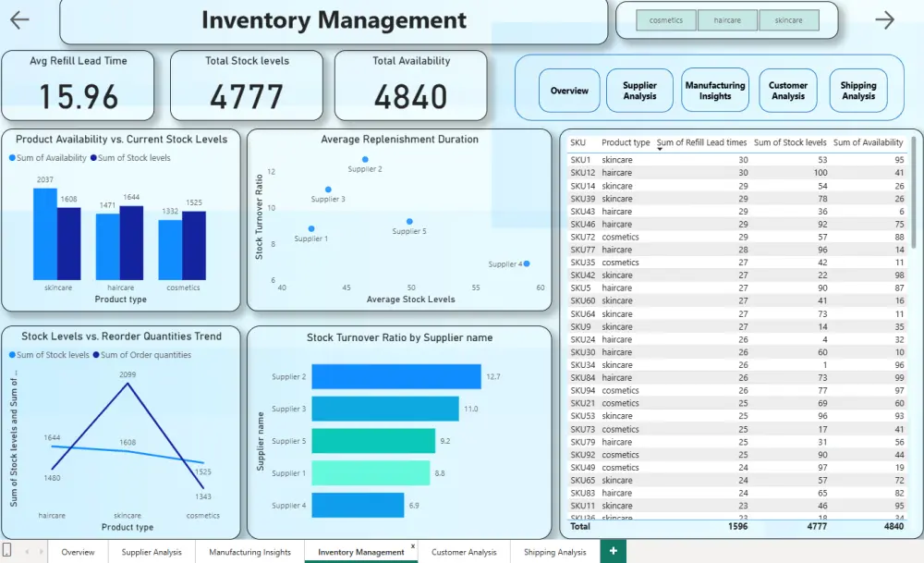The width and height of the screenshot is (924, 563).
Task: Sort by Sum of Availability header
Action: point(868,142)
